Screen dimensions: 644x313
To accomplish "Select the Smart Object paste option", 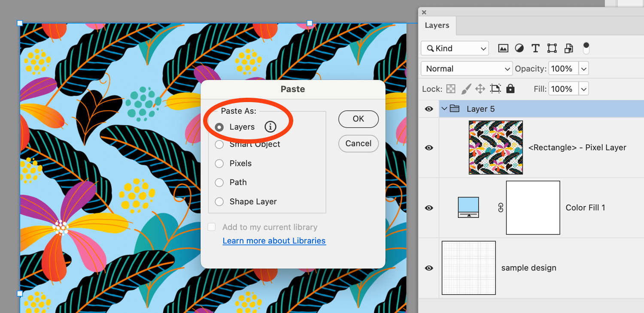I will coord(219,144).
